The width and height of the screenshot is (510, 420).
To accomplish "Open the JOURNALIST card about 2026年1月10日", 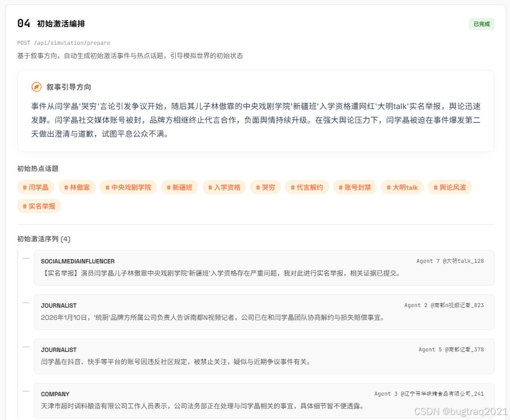I will pyautogui.click(x=264, y=312).
